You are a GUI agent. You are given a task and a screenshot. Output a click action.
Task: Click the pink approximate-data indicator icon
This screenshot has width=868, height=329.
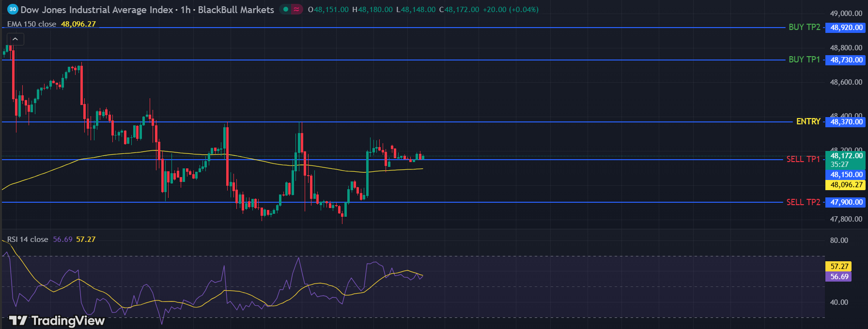tap(296, 9)
